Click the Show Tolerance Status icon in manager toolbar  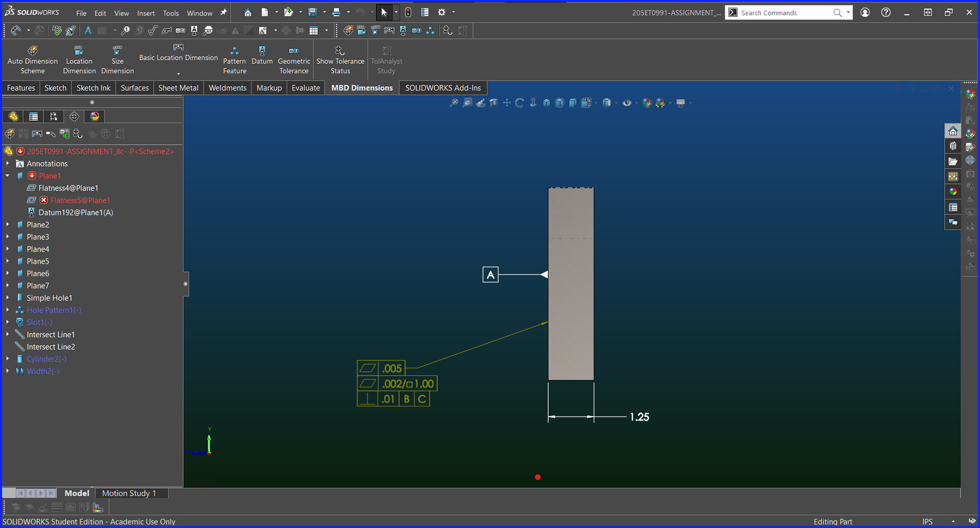(x=78, y=134)
